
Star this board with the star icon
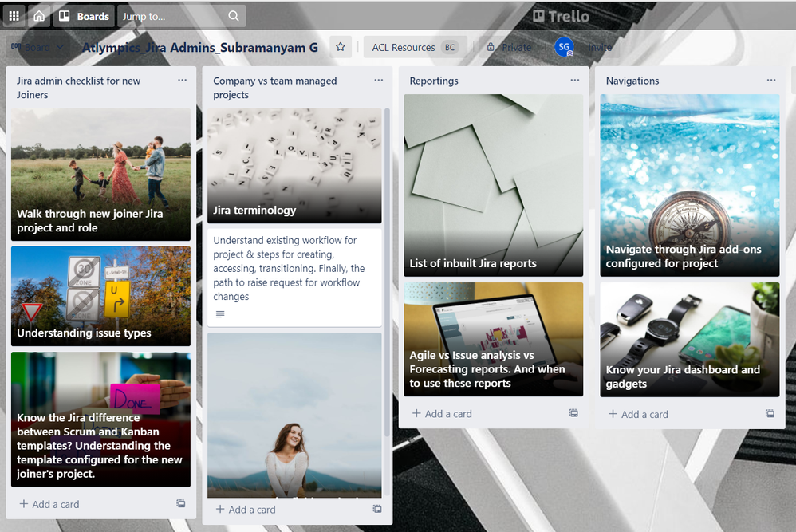(x=340, y=47)
